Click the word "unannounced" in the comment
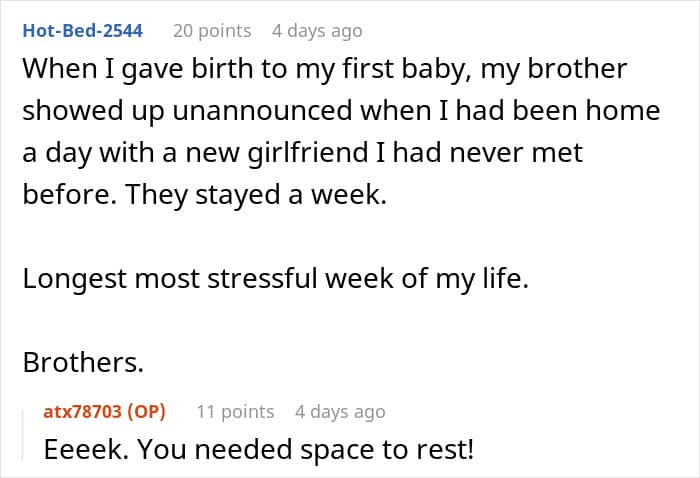Screen dimensions: 700x478 pos(262,111)
